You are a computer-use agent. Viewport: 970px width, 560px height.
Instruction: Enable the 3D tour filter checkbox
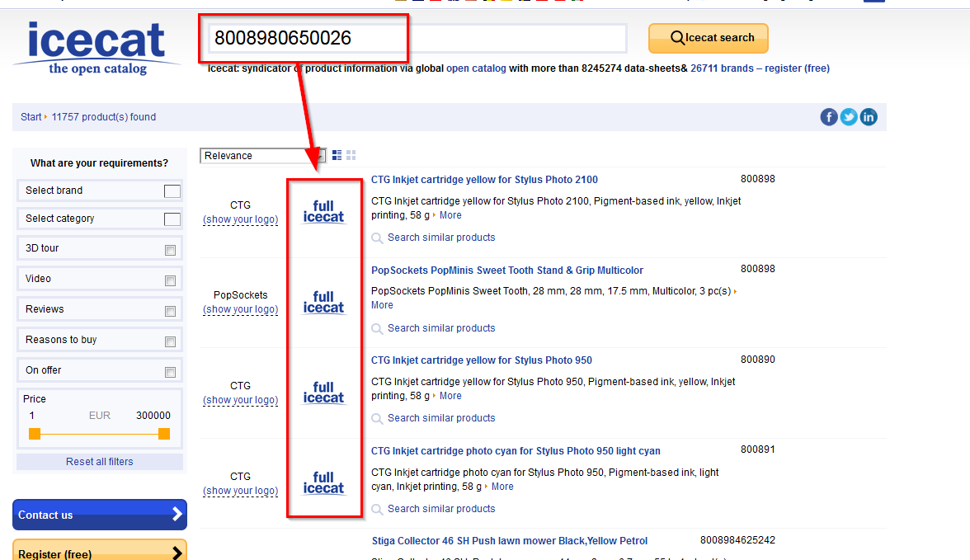pyautogui.click(x=170, y=250)
